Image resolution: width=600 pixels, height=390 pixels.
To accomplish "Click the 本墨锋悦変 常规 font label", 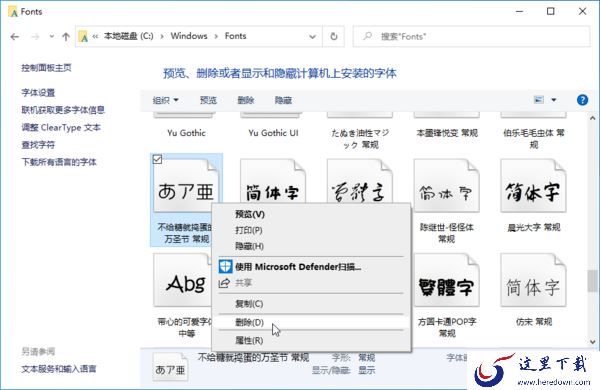I will (447, 133).
